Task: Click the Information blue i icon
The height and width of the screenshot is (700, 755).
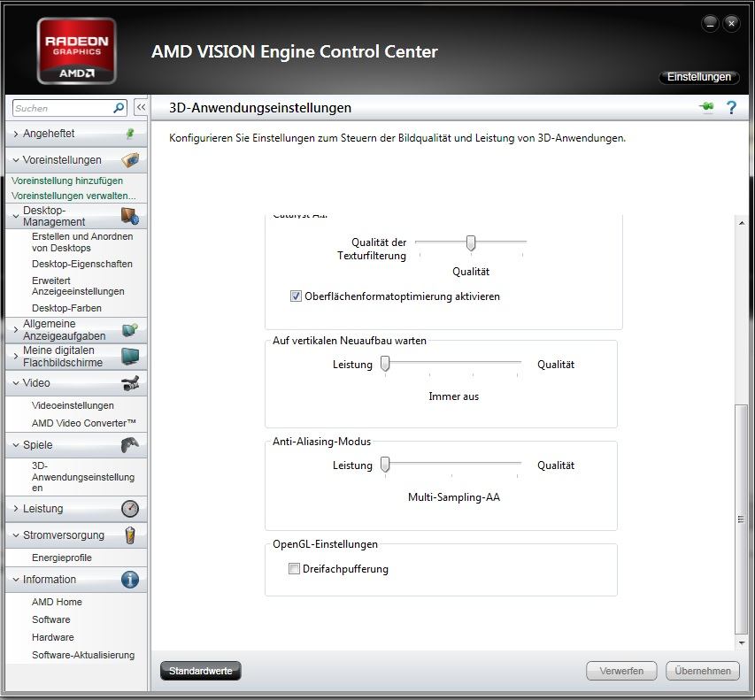Action: tap(130, 579)
